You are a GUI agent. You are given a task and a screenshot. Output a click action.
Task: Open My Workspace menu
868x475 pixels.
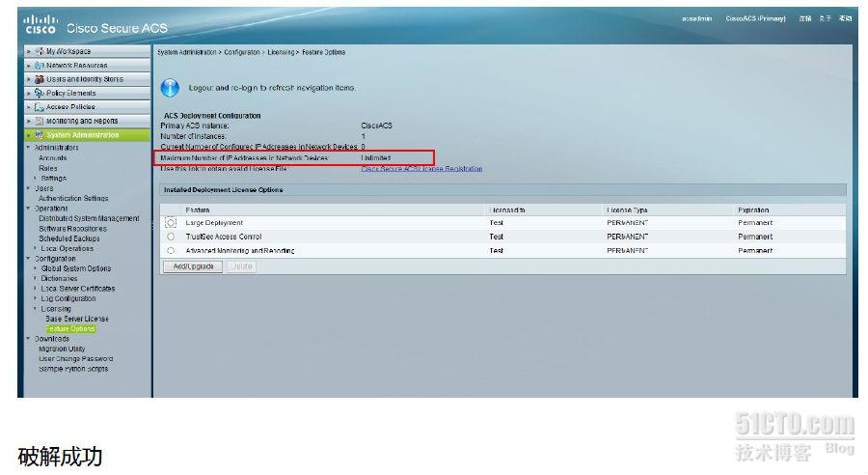[87, 51]
